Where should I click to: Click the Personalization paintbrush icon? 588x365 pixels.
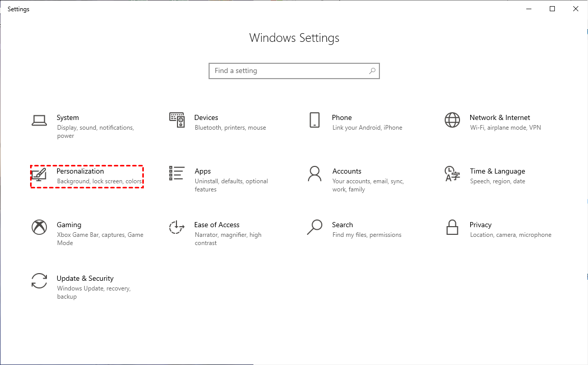pyautogui.click(x=39, y=174)
